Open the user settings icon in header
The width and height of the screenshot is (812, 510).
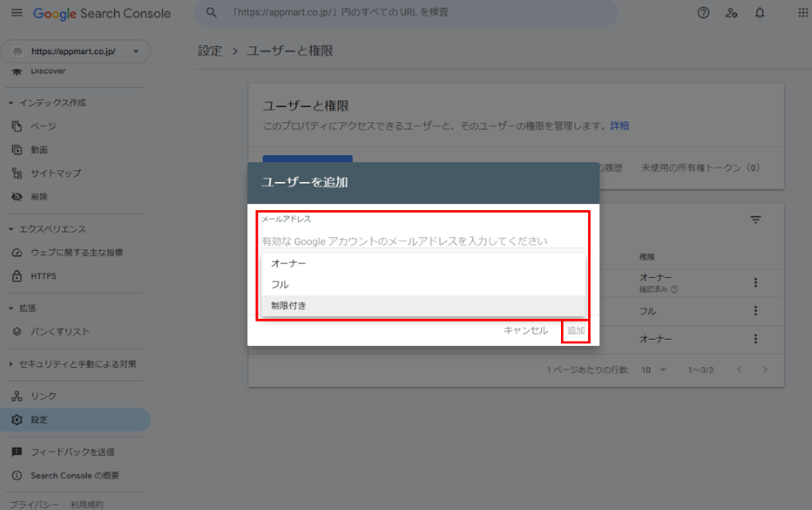[731, 13]
